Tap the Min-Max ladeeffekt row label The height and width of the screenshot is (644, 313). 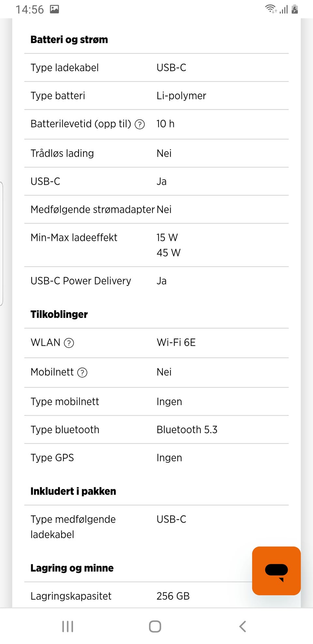pyautogui.click(x=74, y=238)
